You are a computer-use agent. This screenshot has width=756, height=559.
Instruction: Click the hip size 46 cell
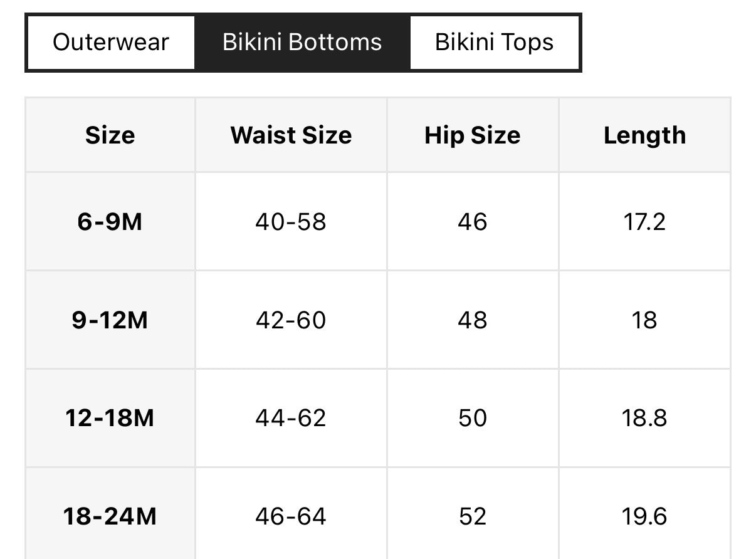pyautogui.click(x=472, y=222)
